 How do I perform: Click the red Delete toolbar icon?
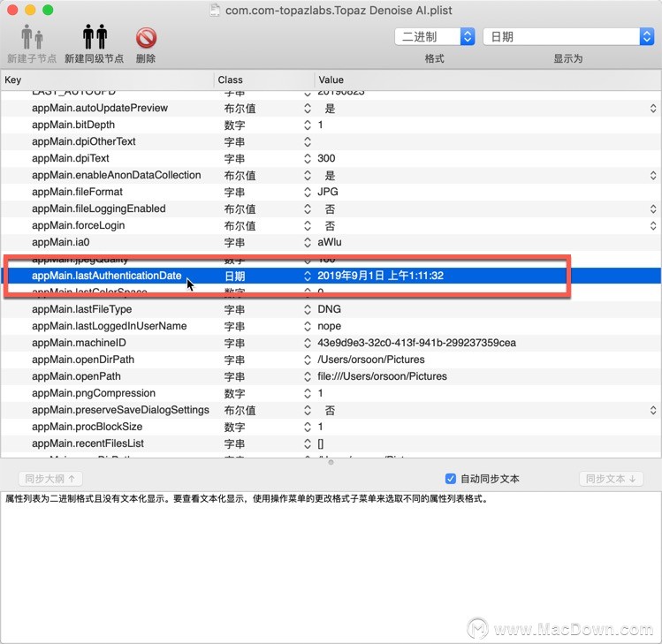pyautogui.click(x=146, y=38)
